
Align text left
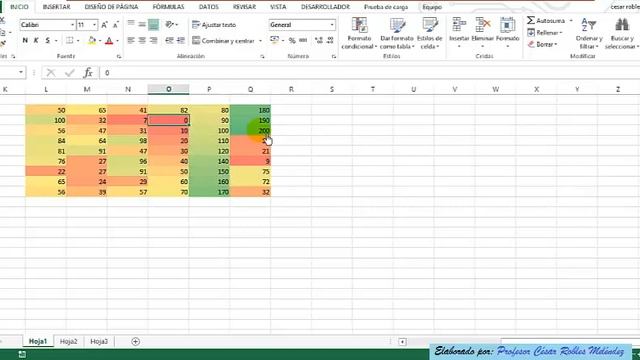click(x=131, y=40)
